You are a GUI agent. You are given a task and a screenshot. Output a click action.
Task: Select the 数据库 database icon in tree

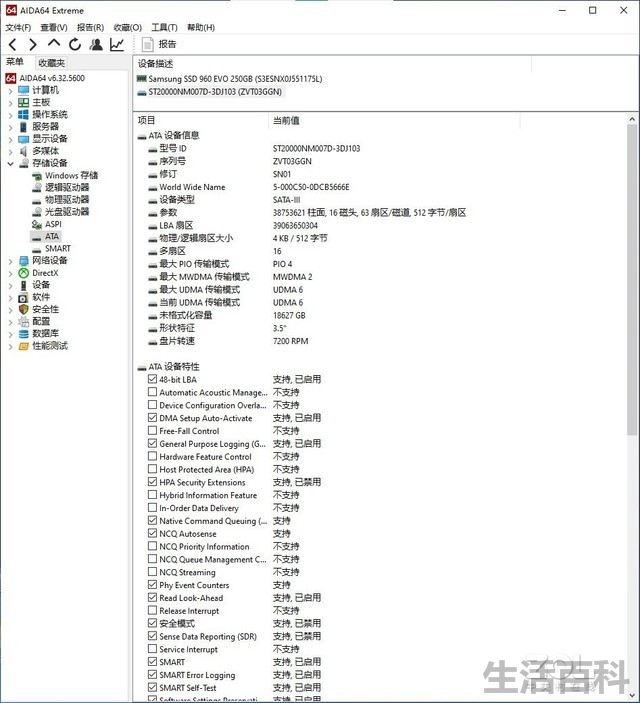[24, 334]
